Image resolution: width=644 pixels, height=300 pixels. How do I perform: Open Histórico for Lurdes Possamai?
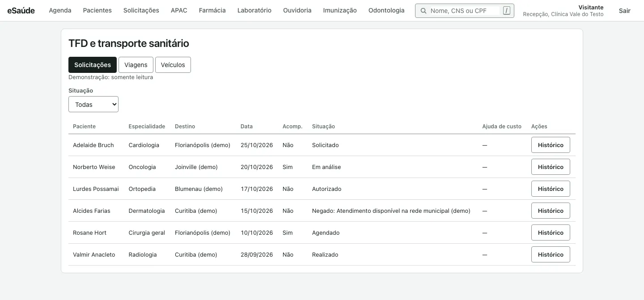551,189
